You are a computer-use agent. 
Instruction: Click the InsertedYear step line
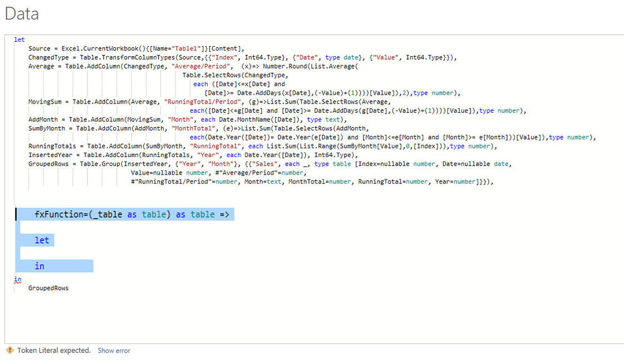tap(48, 155)
